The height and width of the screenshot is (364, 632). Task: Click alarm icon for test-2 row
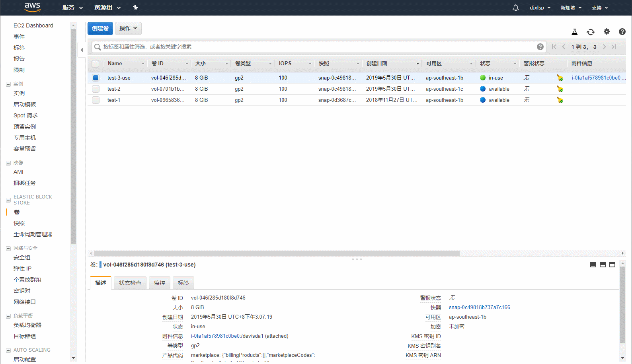[x=560, y=89]
